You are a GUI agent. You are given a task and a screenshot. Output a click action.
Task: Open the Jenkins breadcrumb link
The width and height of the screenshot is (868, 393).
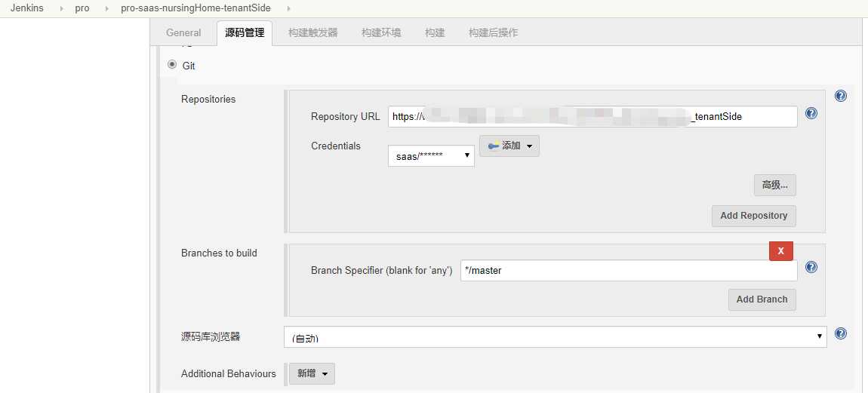[x=26, y=8]
